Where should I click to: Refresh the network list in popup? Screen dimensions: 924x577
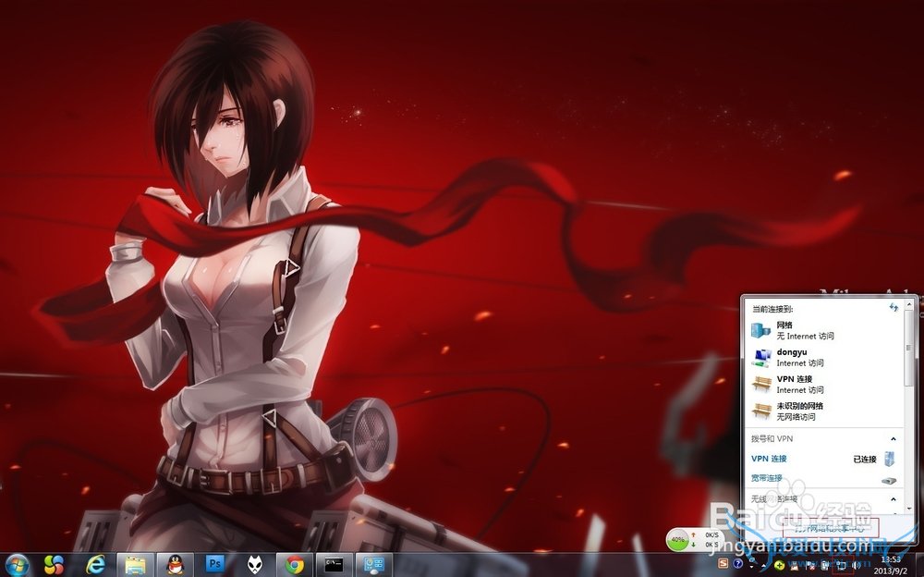click(x=894, y=307)
